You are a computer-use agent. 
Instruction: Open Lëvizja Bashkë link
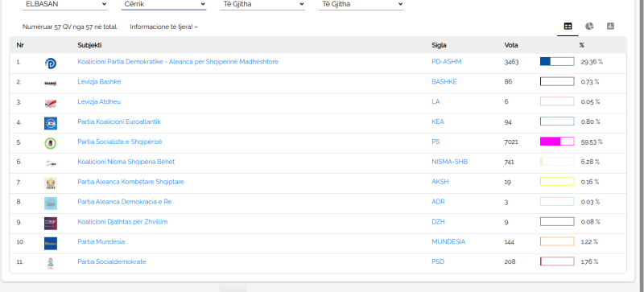99,82
